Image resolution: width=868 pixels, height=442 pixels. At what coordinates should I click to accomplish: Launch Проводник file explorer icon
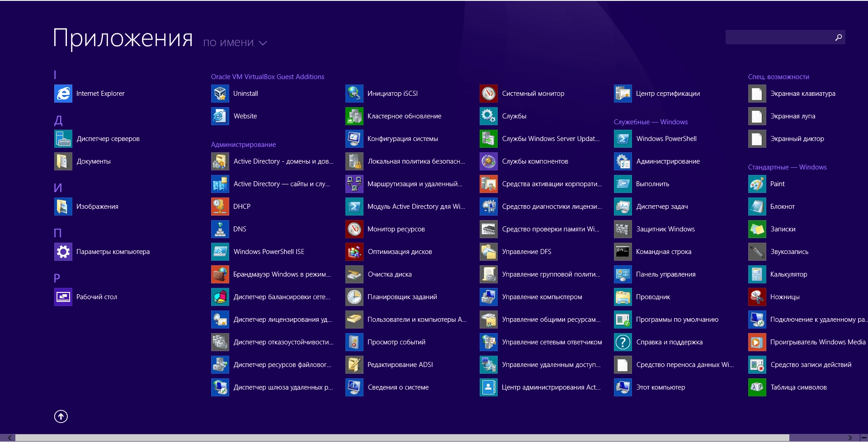click(x=623, y=297)
